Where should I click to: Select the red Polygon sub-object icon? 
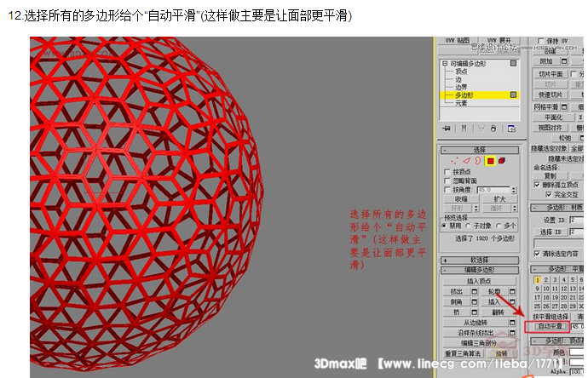490,161
